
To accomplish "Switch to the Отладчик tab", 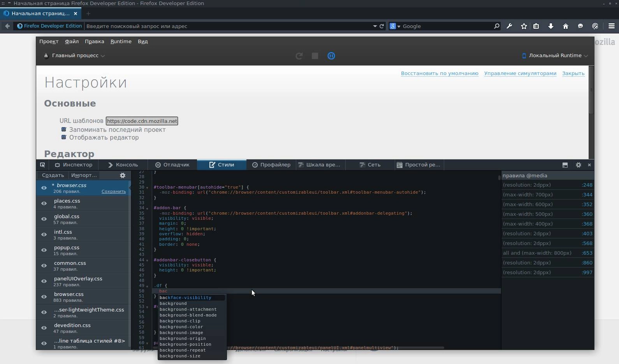I will coord(172,165).
